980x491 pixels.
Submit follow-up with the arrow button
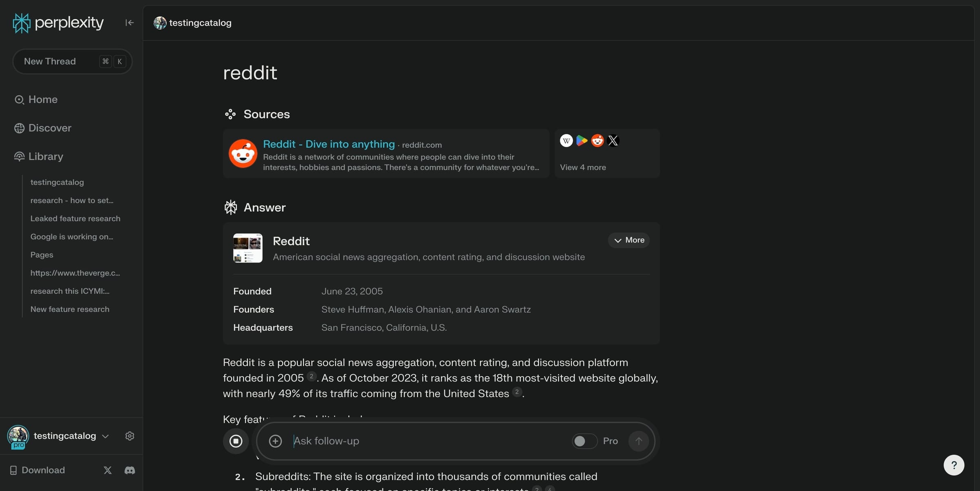[638, 441]
